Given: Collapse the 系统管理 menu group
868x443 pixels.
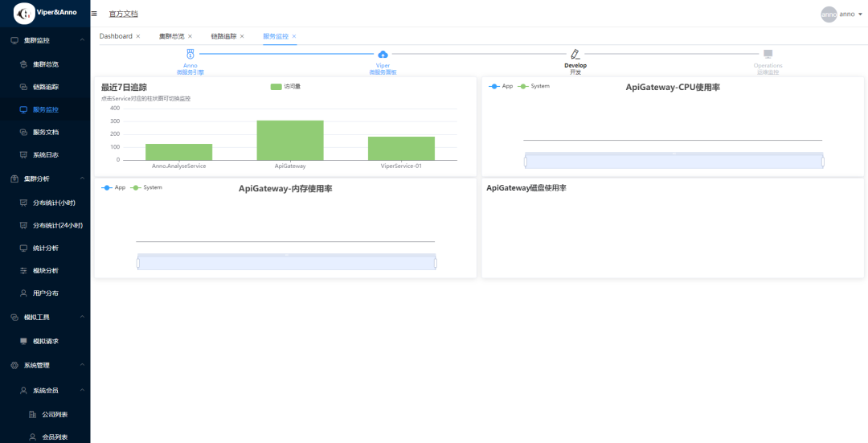Looking at the screenshot, I should click(82, 366).
